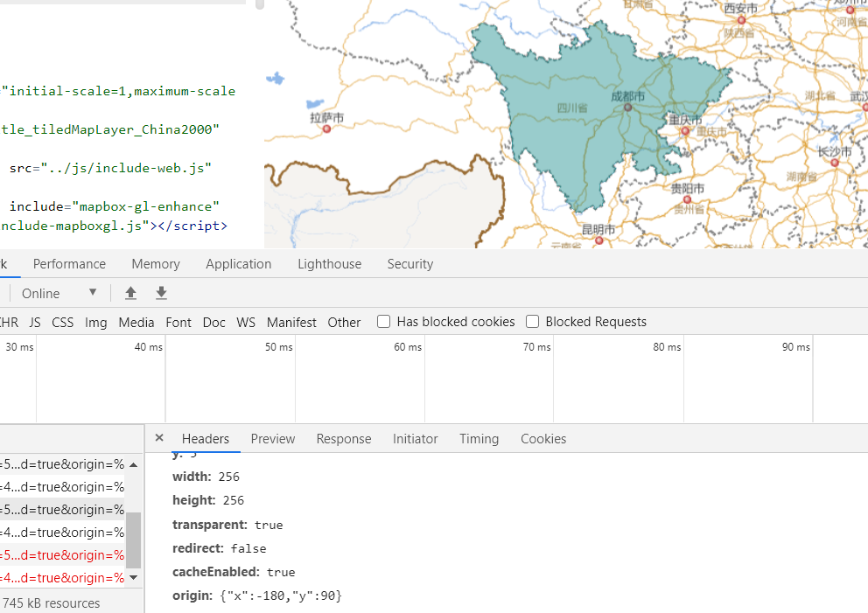The image size is (868, 613).
Task: Click the 50 ms timeline label
Action: click(278, 347)
